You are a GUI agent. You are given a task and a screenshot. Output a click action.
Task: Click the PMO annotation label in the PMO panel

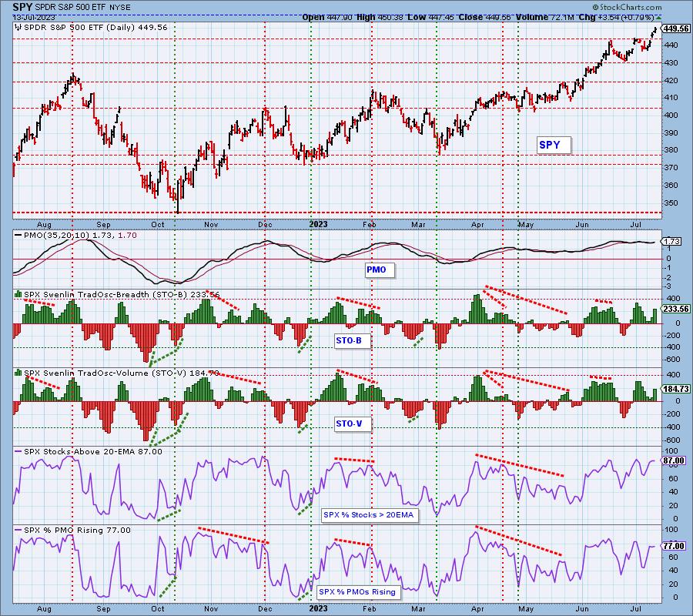point(380,269)
